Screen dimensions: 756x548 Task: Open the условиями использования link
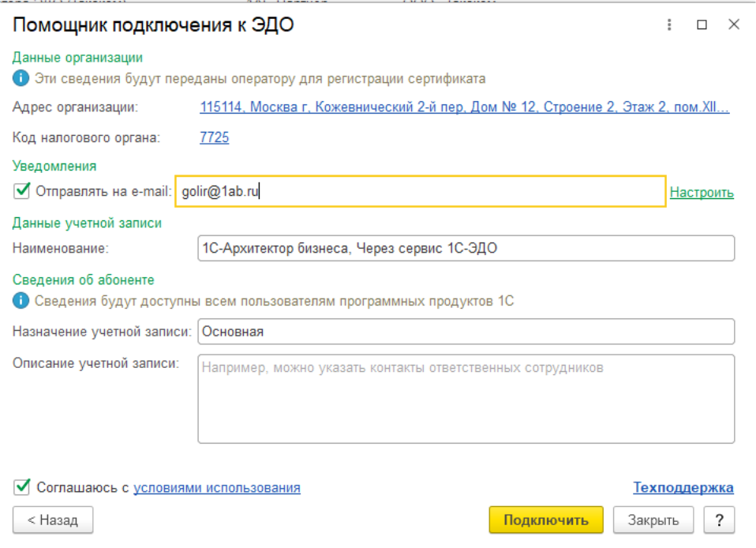(x=217, y=487)
